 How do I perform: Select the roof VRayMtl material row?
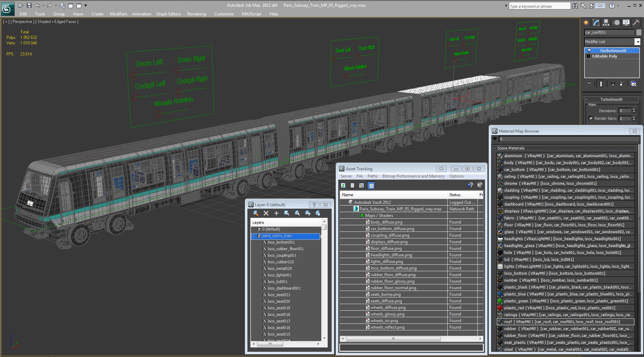[566, 321]
